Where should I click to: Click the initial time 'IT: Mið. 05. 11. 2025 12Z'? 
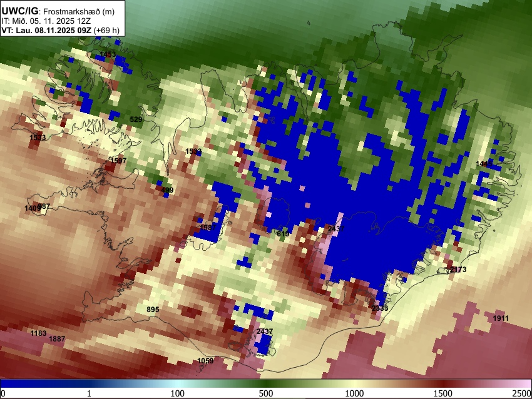click(x=46, y=21)
